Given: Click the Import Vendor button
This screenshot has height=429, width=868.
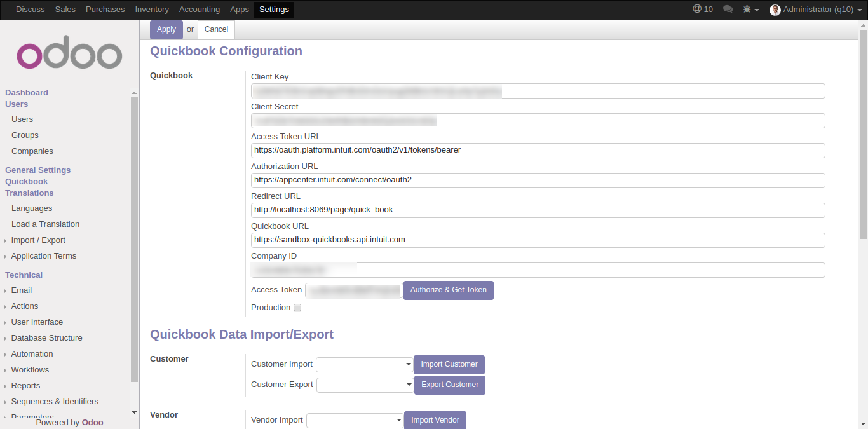Looking at the screenshot, I should (435, 420).
